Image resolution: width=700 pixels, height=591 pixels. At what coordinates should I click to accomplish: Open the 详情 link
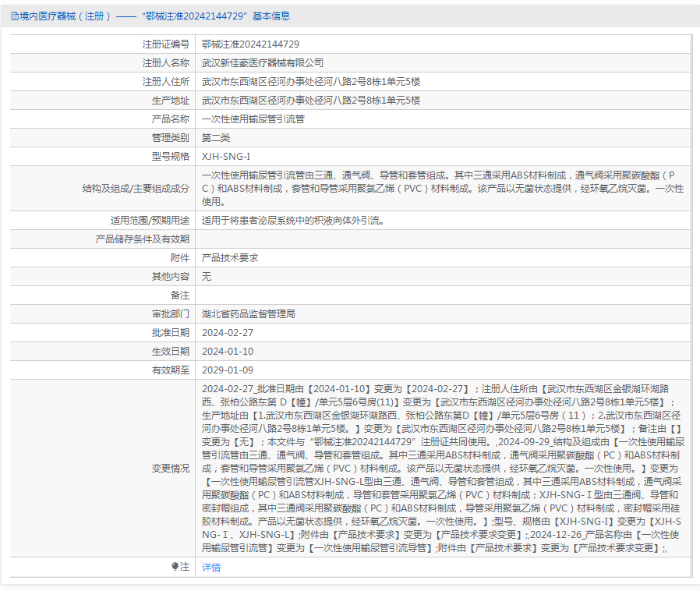[211, 568]
